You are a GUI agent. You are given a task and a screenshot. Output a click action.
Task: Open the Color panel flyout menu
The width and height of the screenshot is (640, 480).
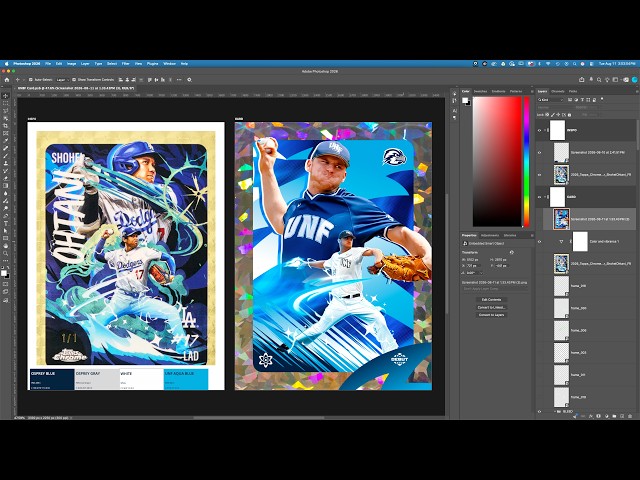(x=531, y=91)
